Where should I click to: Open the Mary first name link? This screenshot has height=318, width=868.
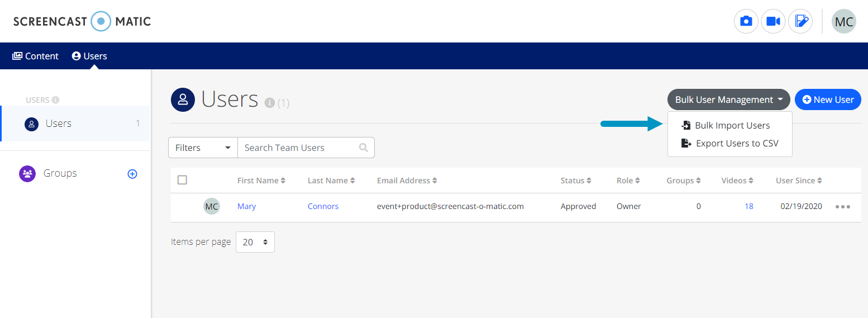point(246,206)
